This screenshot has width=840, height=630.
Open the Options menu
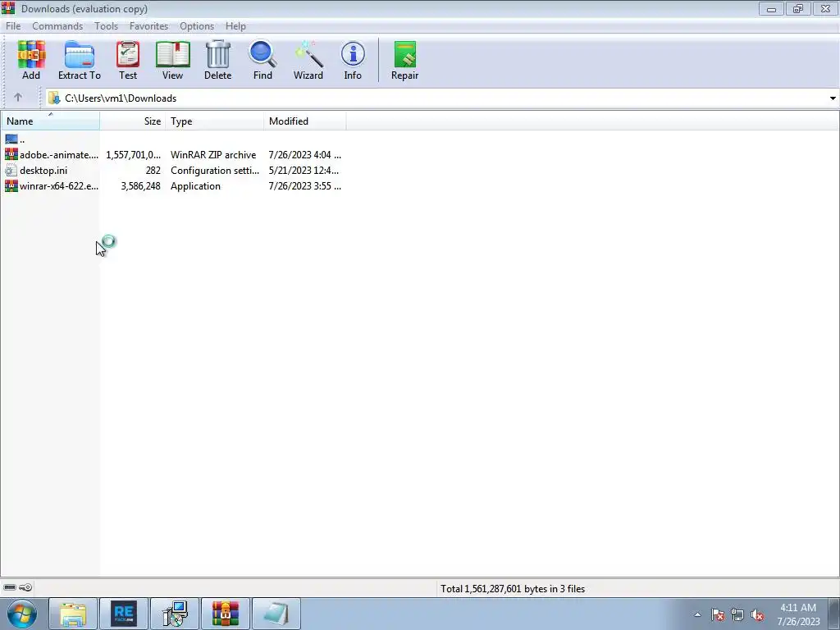coord(197,25)
